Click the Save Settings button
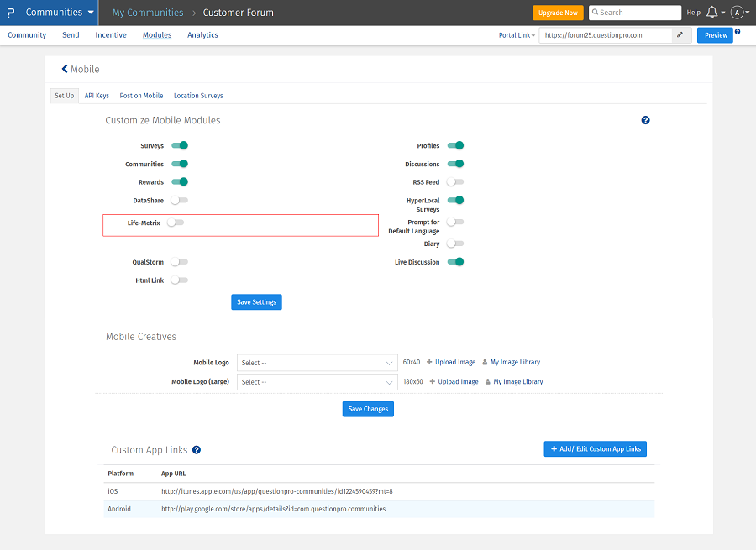Viewport: 756px width, 550px height. (256, 302)
